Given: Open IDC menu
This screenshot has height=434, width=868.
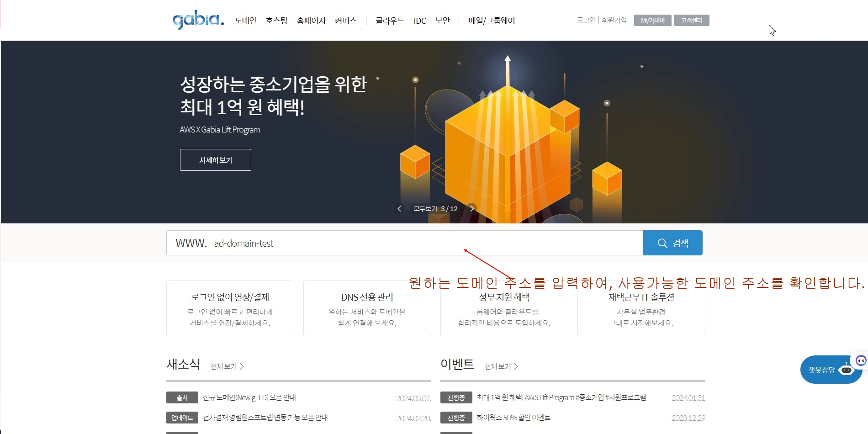Looking at the screenshot, I should (x=420, y=21).
